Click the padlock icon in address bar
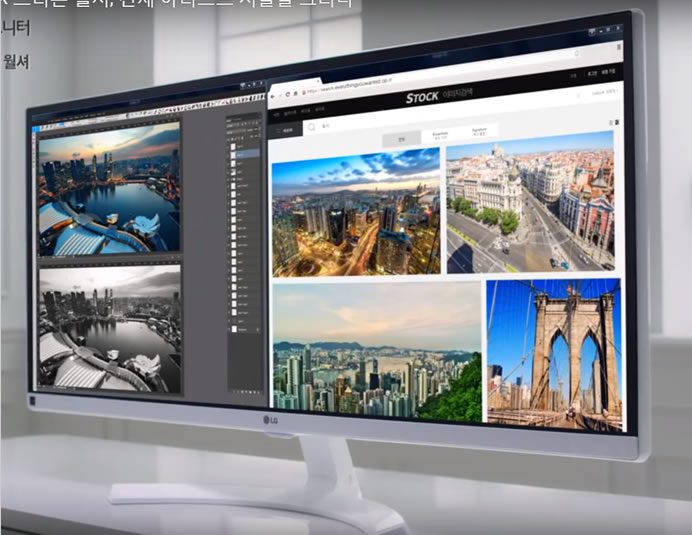The width and height of the screenshot is (692, 535). [304, 92]
